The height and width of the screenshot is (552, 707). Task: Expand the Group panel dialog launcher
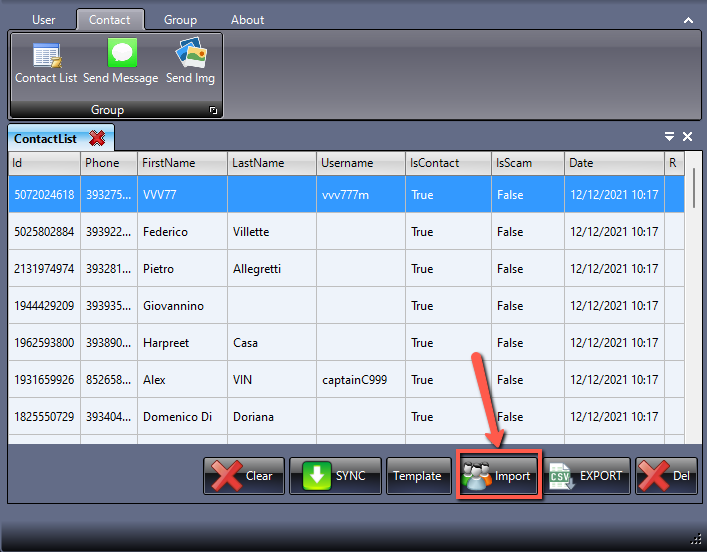coord(213,111)
